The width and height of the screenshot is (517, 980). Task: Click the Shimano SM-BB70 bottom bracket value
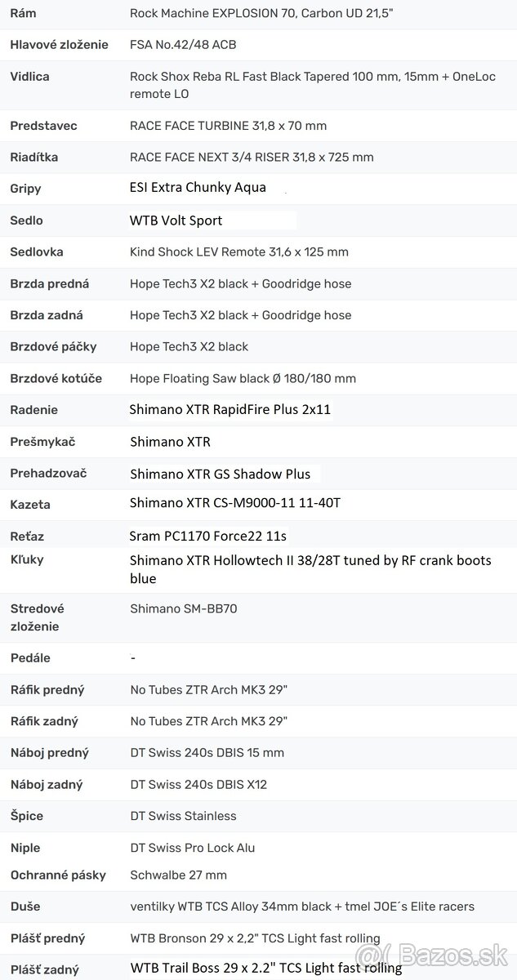[x=183, y=608]
